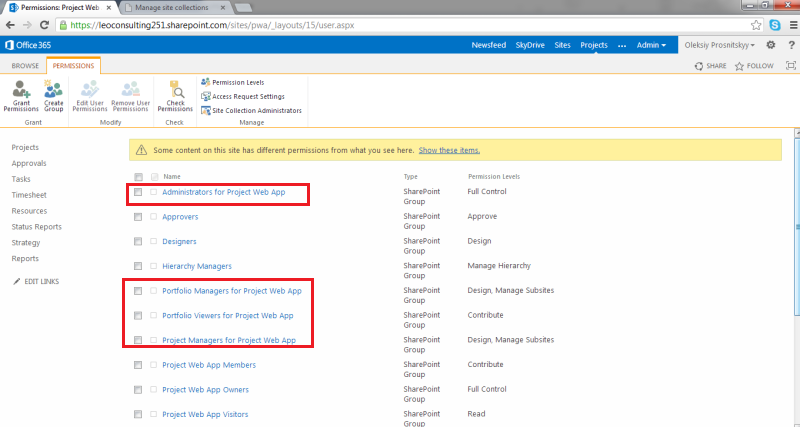Click the Grant Permissions ribbon icon
Viewport: 800px width, 427px height.
(21, 95)
